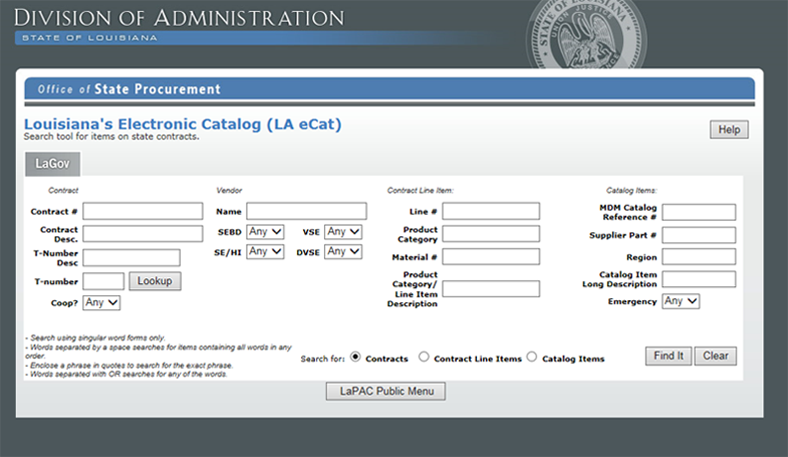Image resolution: width=788 pixels, height=457 pixels.
Task: Focus the Vendor Name input field
Action: click(x=307, y=211)
